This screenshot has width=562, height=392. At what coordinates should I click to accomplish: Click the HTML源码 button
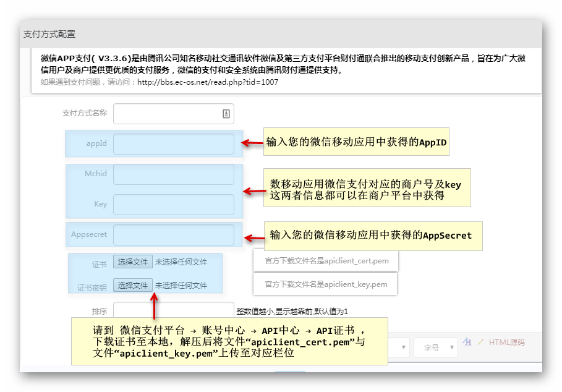[x=506, y=342]
